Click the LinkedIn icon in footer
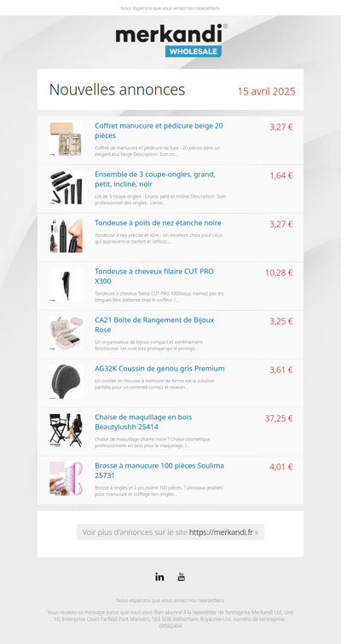 click(159, 577)
